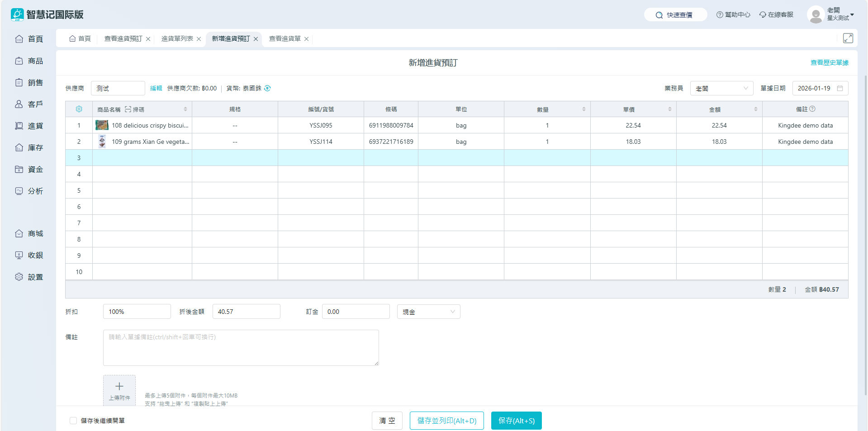Screen dimensions: 868x431
Task: Open 庫存 inventory section in sidebar
Action: pos(29,147)
